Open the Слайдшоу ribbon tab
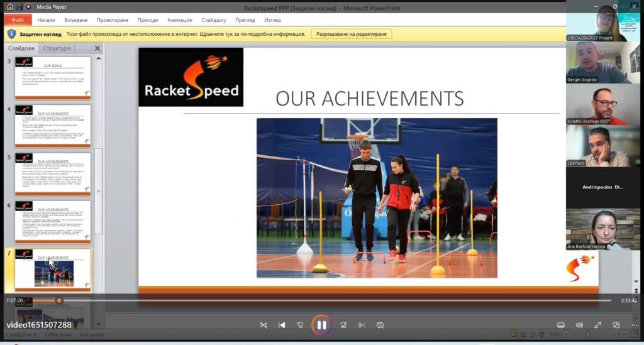644x345 pixels. (214, 19)
